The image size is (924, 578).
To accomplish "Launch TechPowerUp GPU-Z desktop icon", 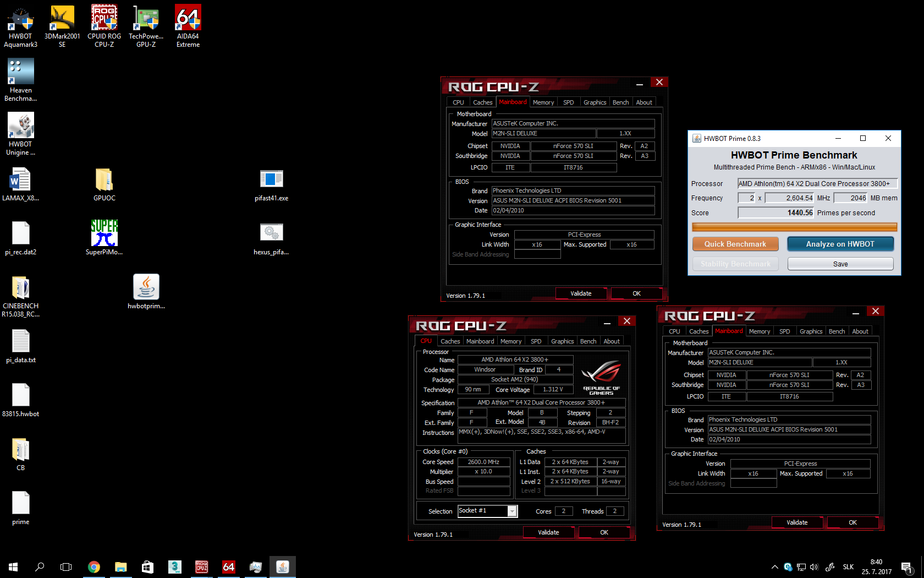I will pos(146,26).
